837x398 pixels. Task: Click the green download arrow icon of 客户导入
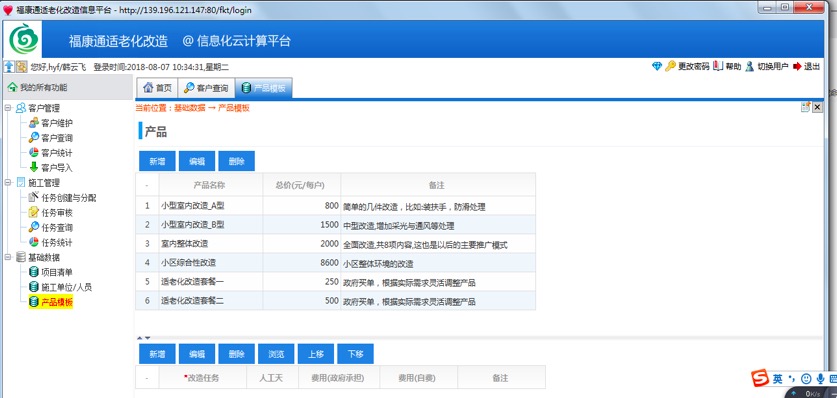coord(34,168)
